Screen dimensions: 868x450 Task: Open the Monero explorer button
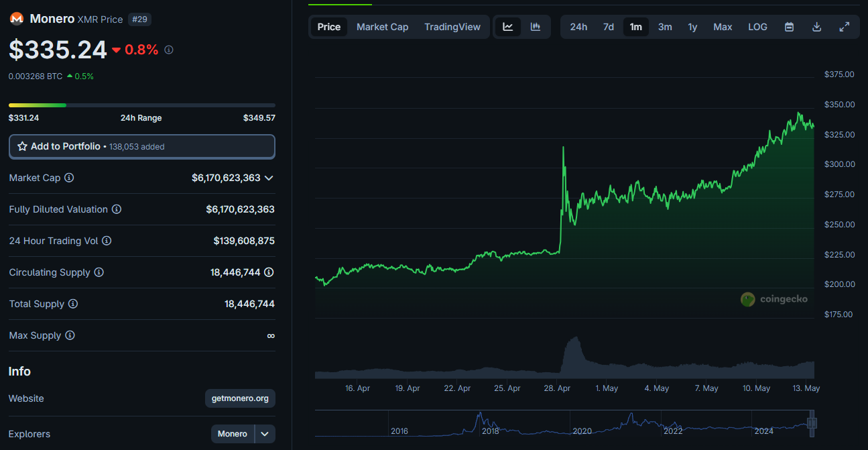pyautogui.click(x=233, y=434)
